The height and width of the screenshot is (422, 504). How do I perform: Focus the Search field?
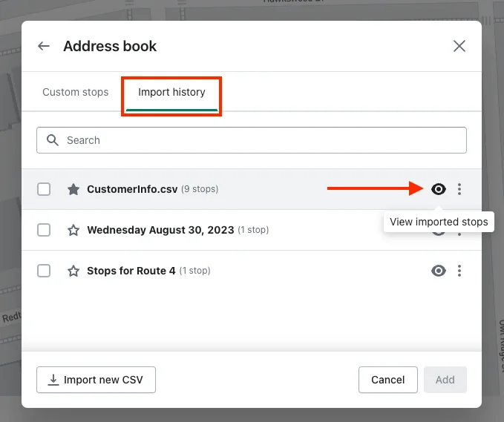pos(252,140)
